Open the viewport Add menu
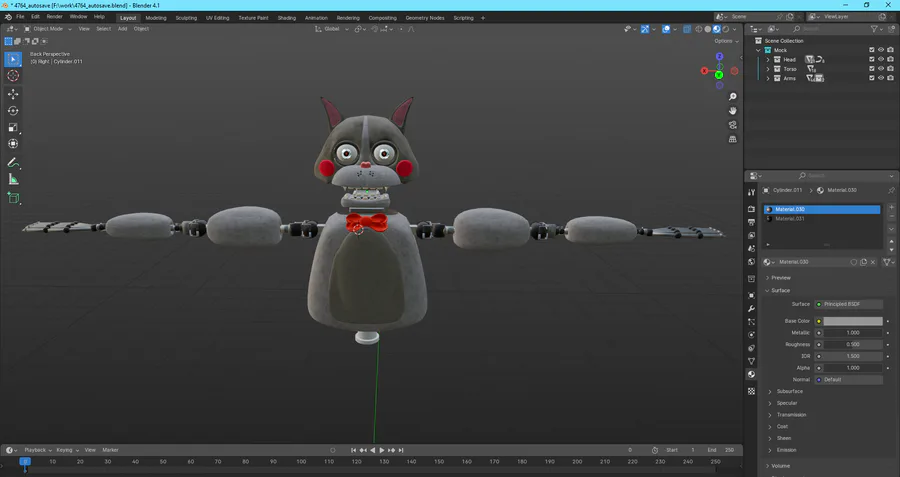This screenshot has width=900, height=477. tap(122, 29)
